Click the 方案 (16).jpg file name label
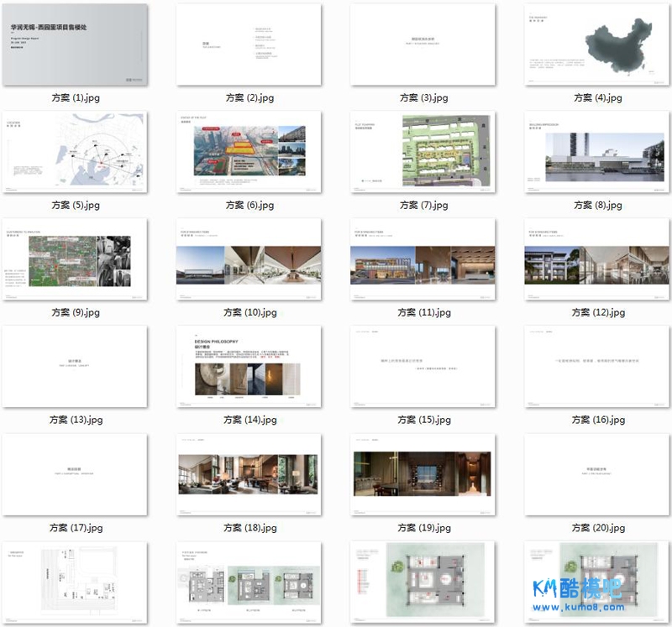672x627 pixels. point(598,420)
